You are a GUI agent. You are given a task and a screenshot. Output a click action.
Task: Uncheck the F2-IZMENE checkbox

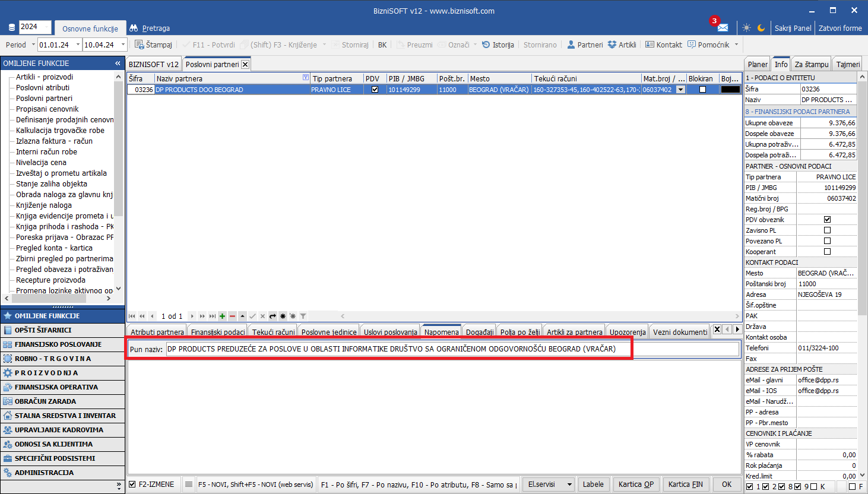point(132,484)
